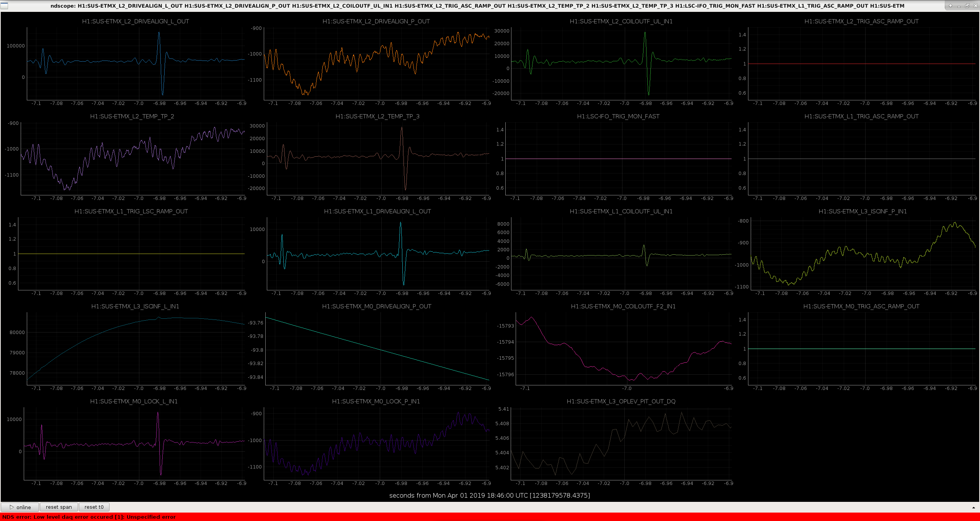Open the window menu icon in title bar
This screenshot has height=521, width=980.
(5, 6)
